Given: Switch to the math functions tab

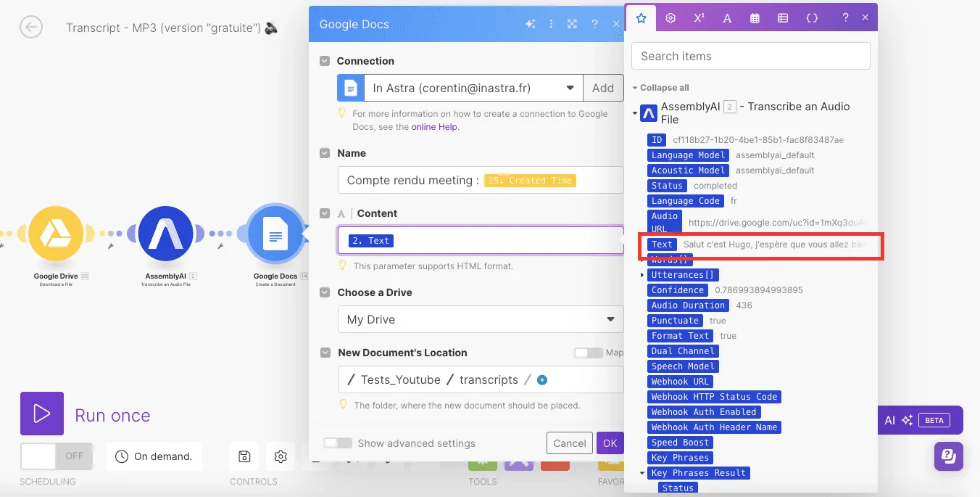Looking at the screenshot, I should (699, 18).
